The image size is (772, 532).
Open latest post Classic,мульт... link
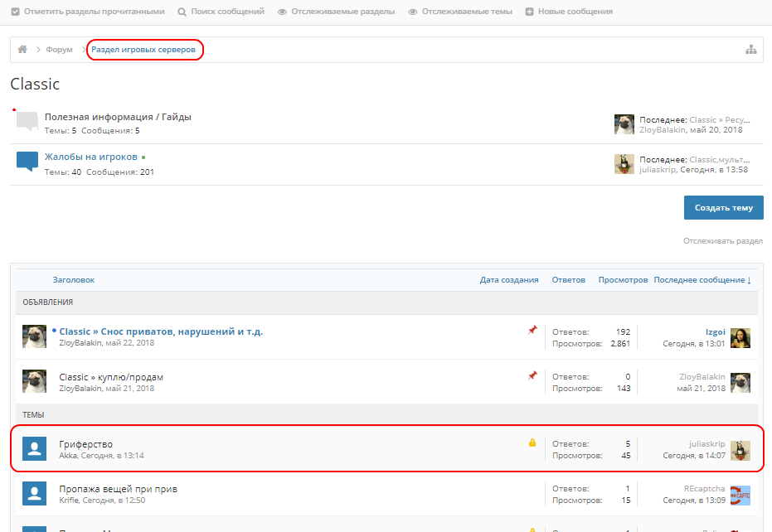(x=719, y=159)
